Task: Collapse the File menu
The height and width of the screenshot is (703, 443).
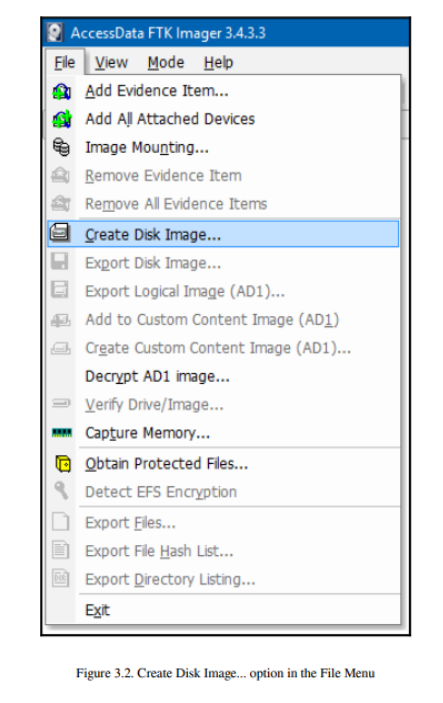Action: coord(65,63)
